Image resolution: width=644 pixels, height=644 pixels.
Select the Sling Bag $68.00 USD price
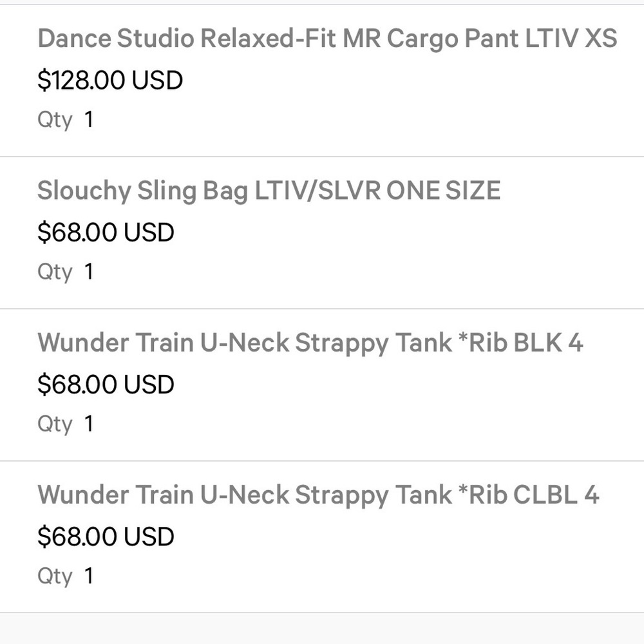pyautogui.click(x=106, y=232)
